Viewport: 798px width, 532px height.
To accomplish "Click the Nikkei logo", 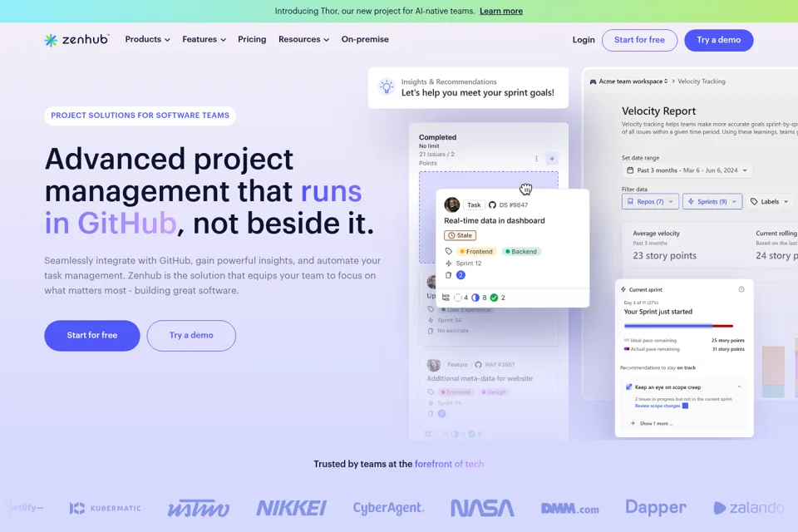I will click(x=291, y=508).
